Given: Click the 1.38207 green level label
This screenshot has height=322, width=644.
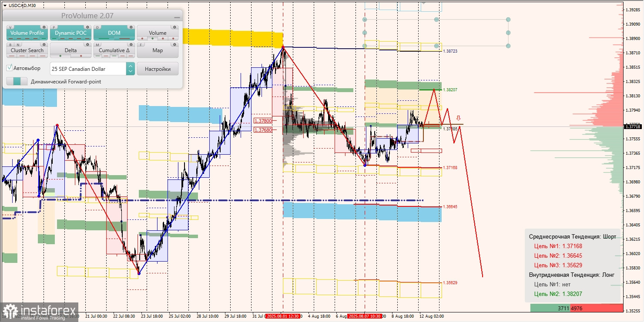Looking at the screenshot, I should (x=450, y=90).
